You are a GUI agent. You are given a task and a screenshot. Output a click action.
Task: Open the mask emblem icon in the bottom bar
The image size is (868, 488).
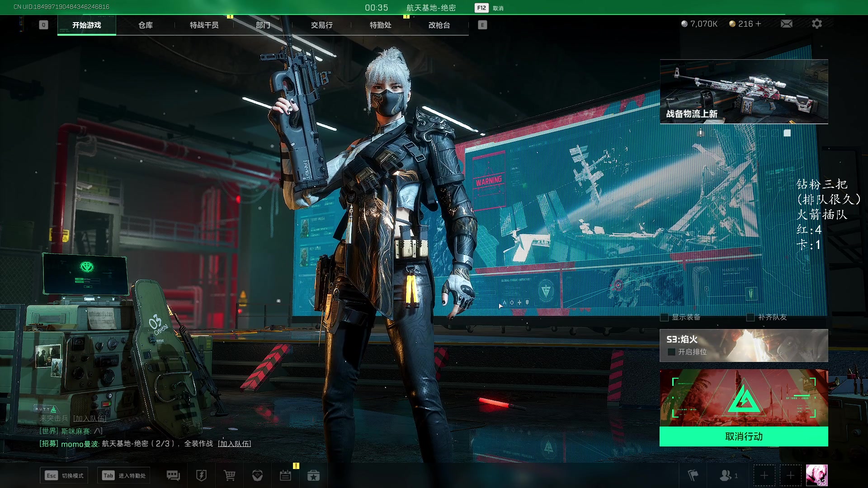point(257,475)
